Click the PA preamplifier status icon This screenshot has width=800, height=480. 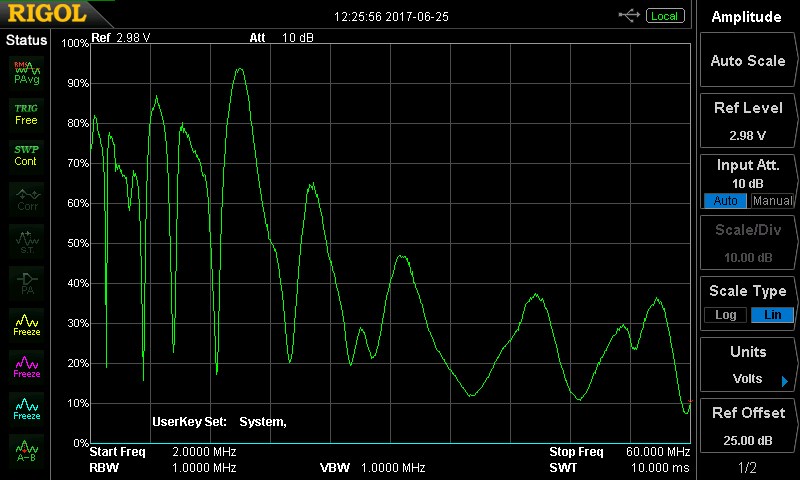click(x=27, y=283)
